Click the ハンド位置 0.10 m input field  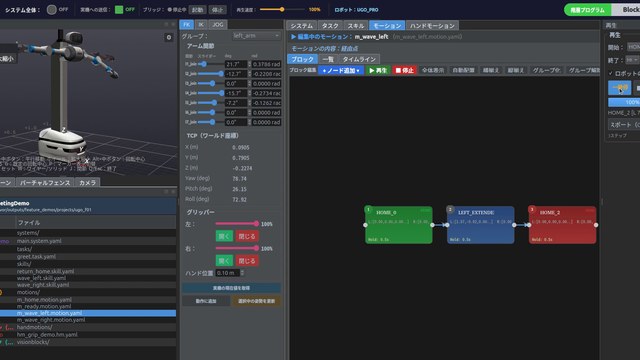tap(228, 273)
